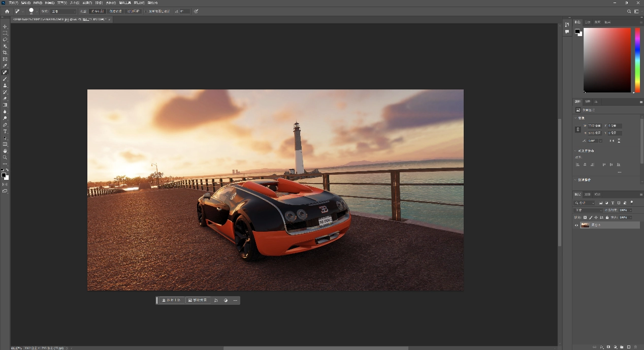Image resolution: width=644 pixels, height=350 pixels.
Task: Click the lock all padlock icon
Action: 607,217
